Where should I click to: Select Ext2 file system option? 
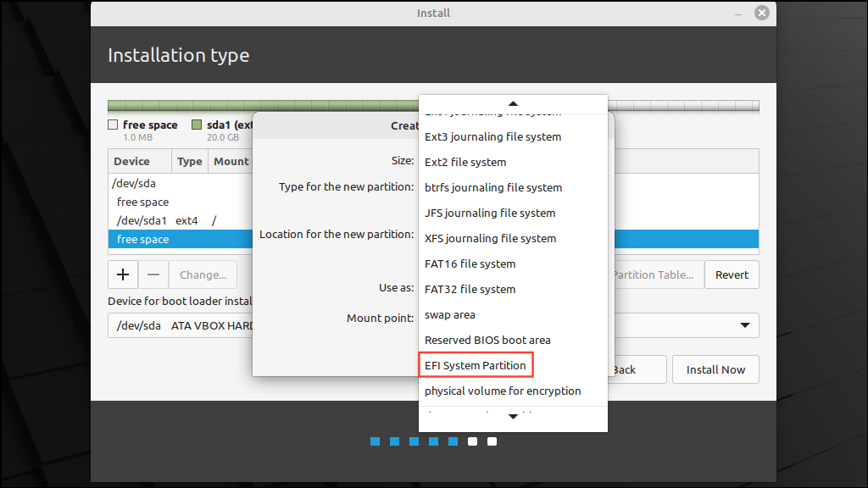(465, 162)
